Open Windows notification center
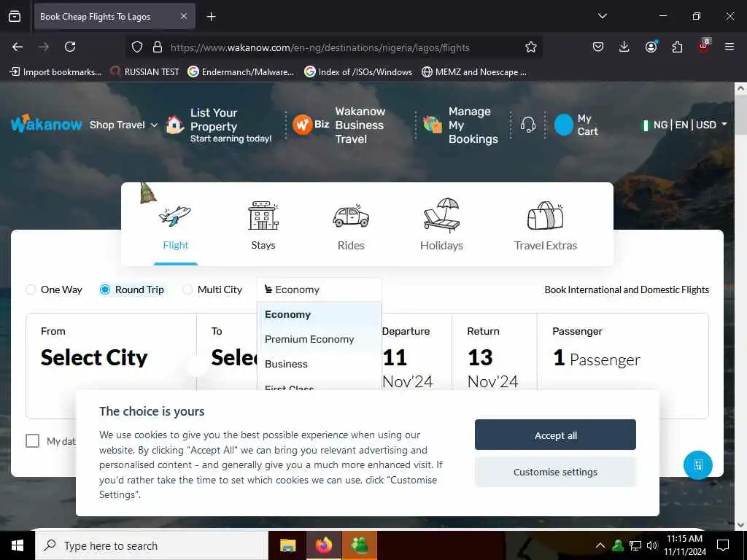This screenshot has width=747, height=560. 723,545
